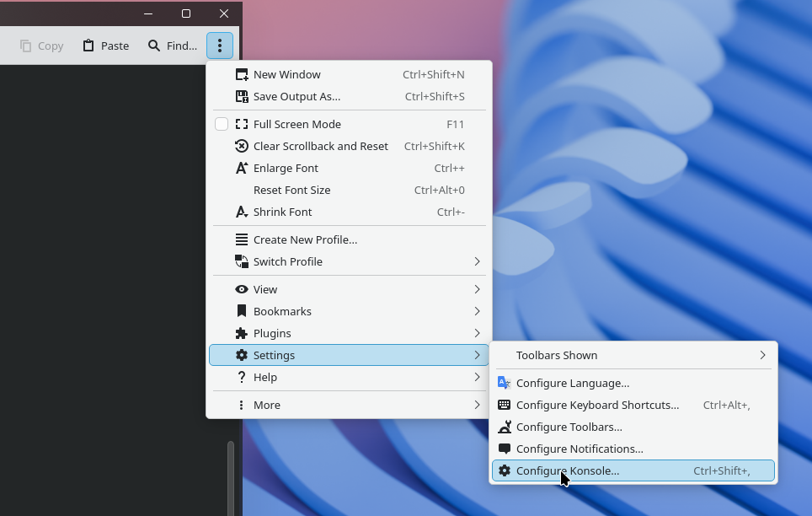Click the View eye icon
812x516 pixels.
241,289
